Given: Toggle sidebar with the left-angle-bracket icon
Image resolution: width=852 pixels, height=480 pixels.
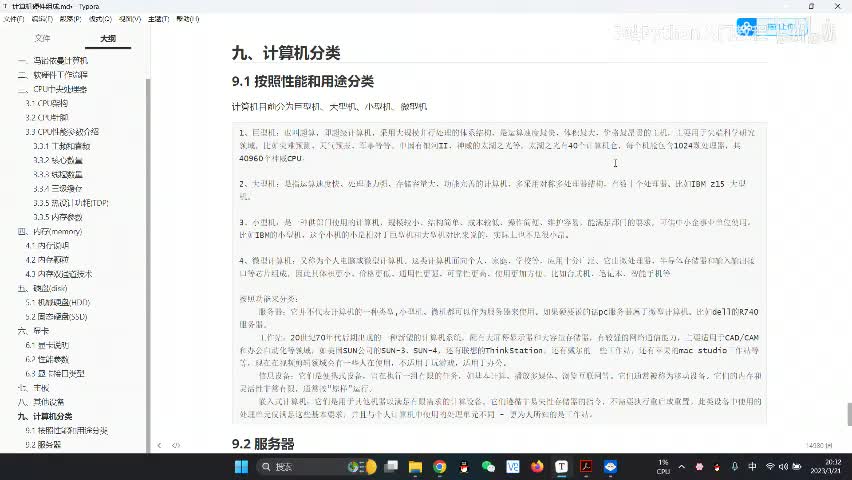Looking at the screenshot, I should point(159,445).
